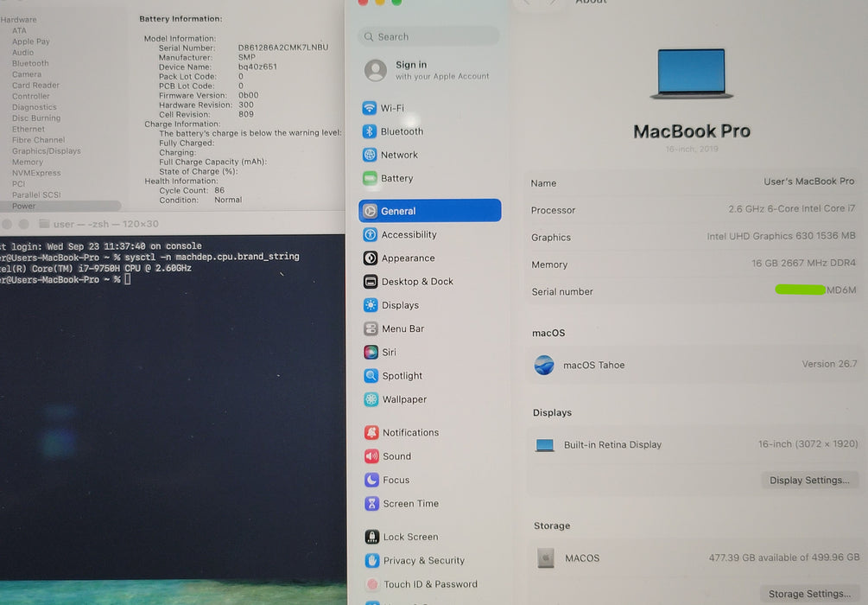This screenshot has height=605, width=868.
Task: Select Controller in System Information sidebar
Action: point(30,96)
